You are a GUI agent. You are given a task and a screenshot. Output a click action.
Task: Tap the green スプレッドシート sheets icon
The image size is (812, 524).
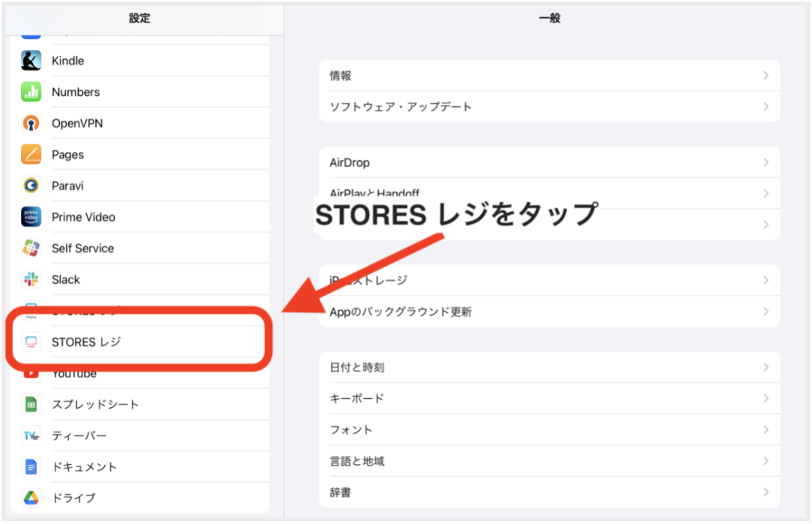(x=31, y=404)
